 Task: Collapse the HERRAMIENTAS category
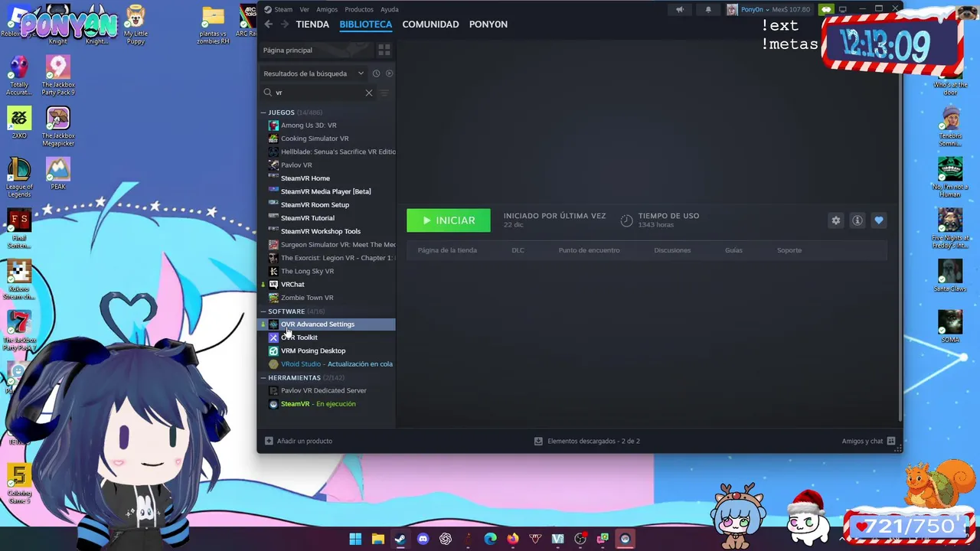point(263,378)
